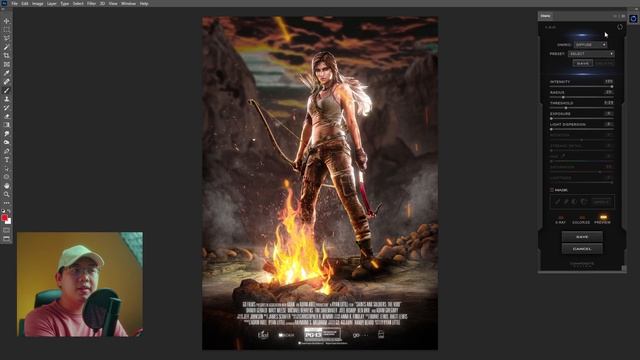This screenshot has width=640, height=360.
Task: Click the Radius value field
Action: click(x=609, y=92)
